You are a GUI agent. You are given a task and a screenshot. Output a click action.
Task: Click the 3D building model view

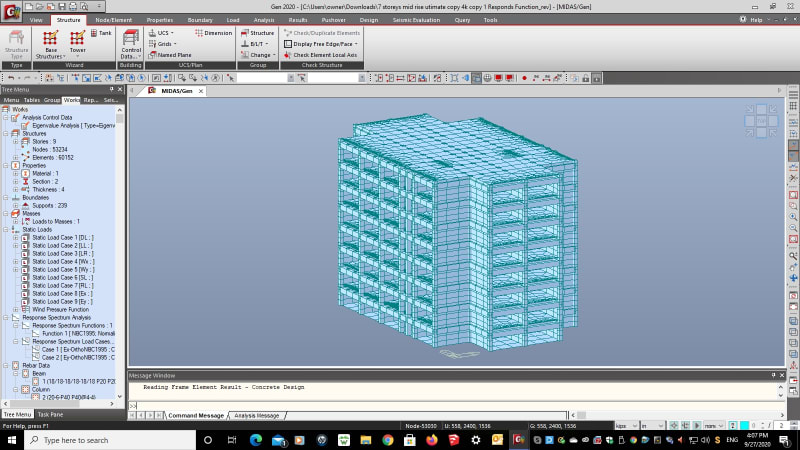458,235
